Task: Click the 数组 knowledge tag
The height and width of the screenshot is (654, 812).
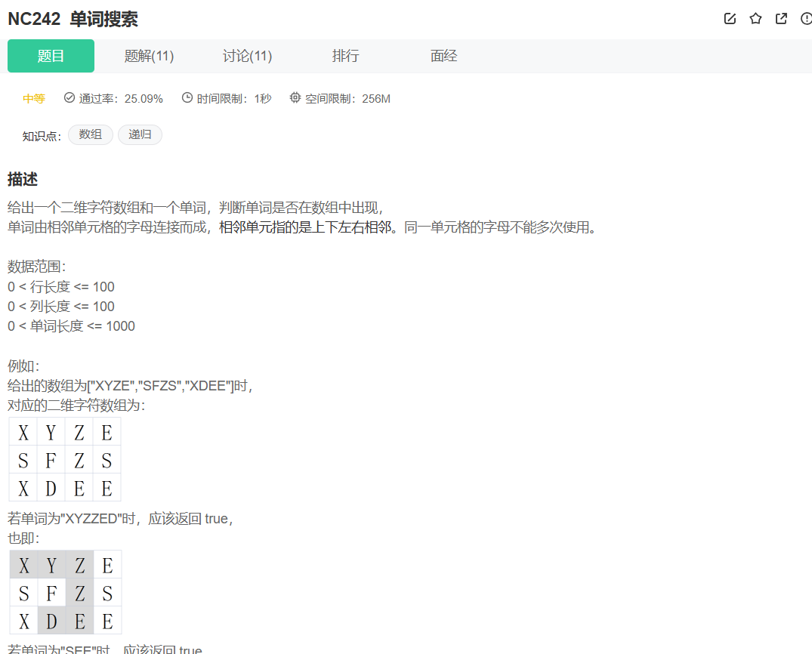Action: pyautogui.click(x=91, y=135)
